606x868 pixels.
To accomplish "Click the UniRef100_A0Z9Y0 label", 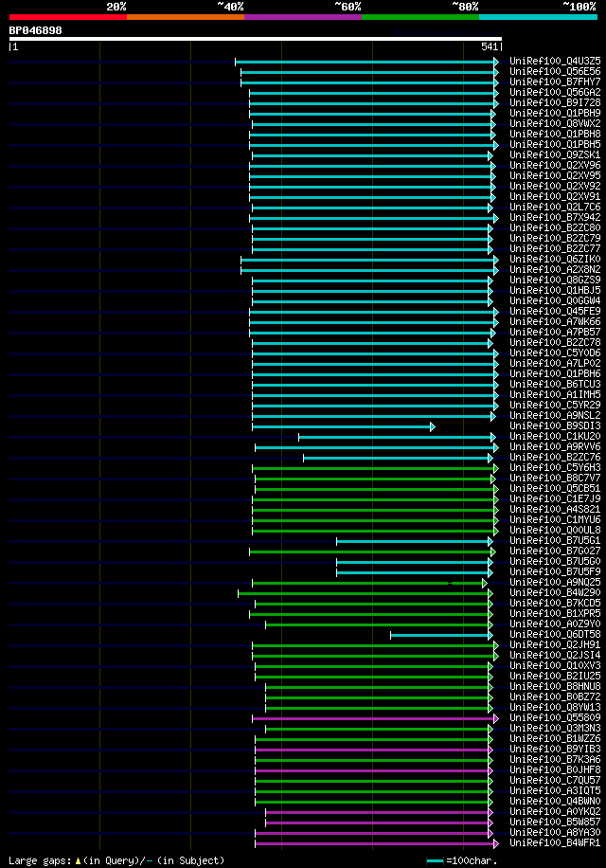I will click(555, 624).
